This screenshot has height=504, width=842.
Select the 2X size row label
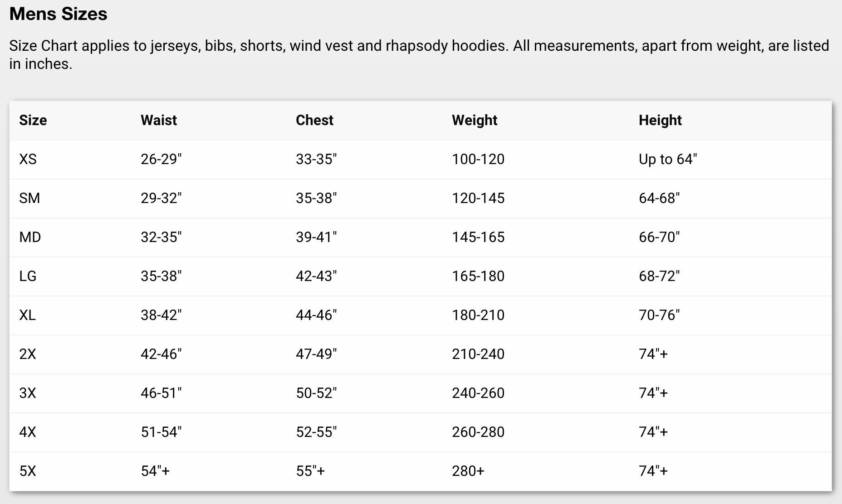[27, 354]
